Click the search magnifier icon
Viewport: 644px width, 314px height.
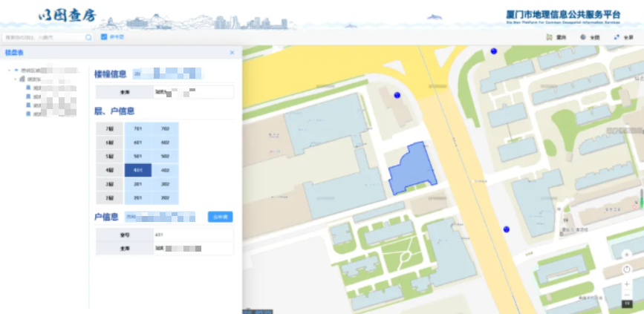[88, 36]
